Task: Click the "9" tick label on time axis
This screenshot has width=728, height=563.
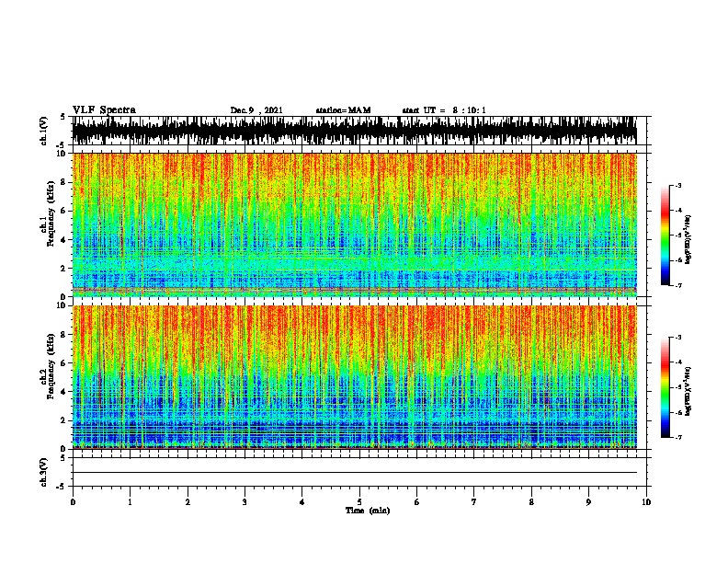Action: coord(588,502)
